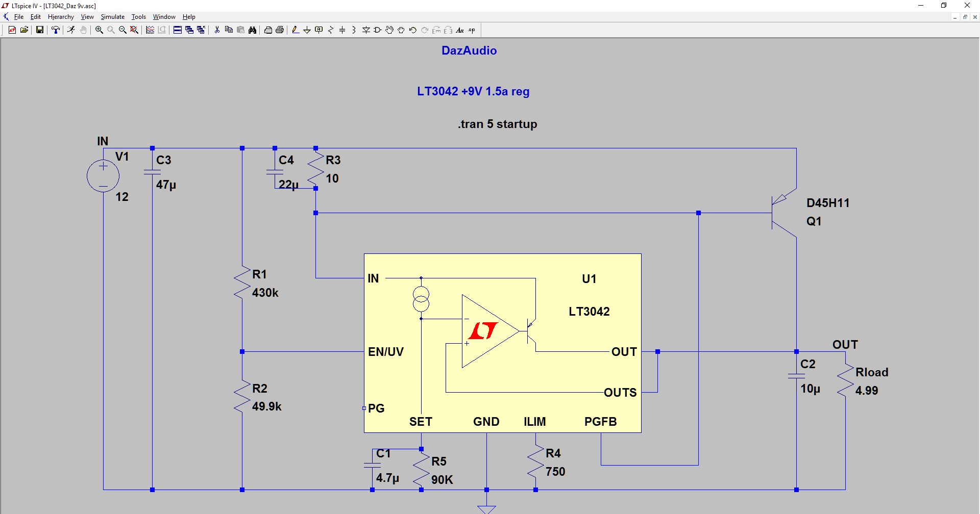Click the Autorange waveform icon
This screenshot has width=980, height=514.
150,30
